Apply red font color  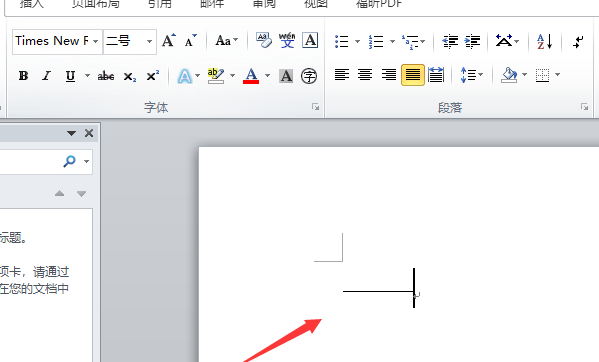[x=251, y=76]
